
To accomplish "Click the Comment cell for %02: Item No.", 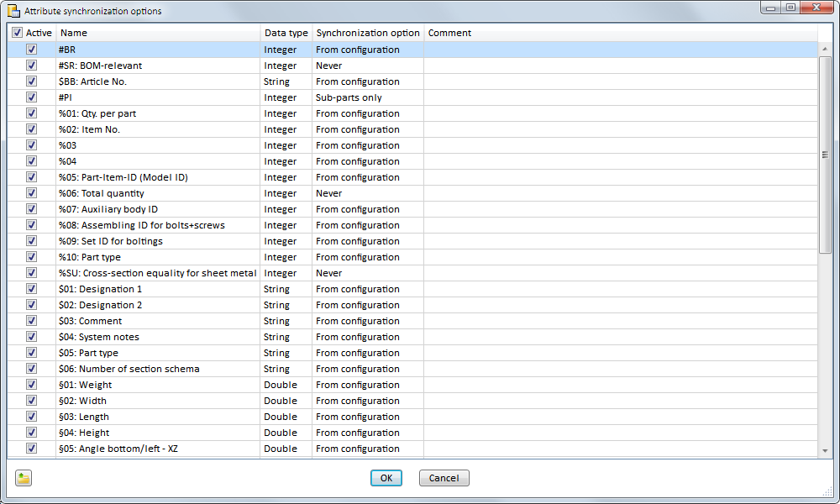I will tap(620, 129).
